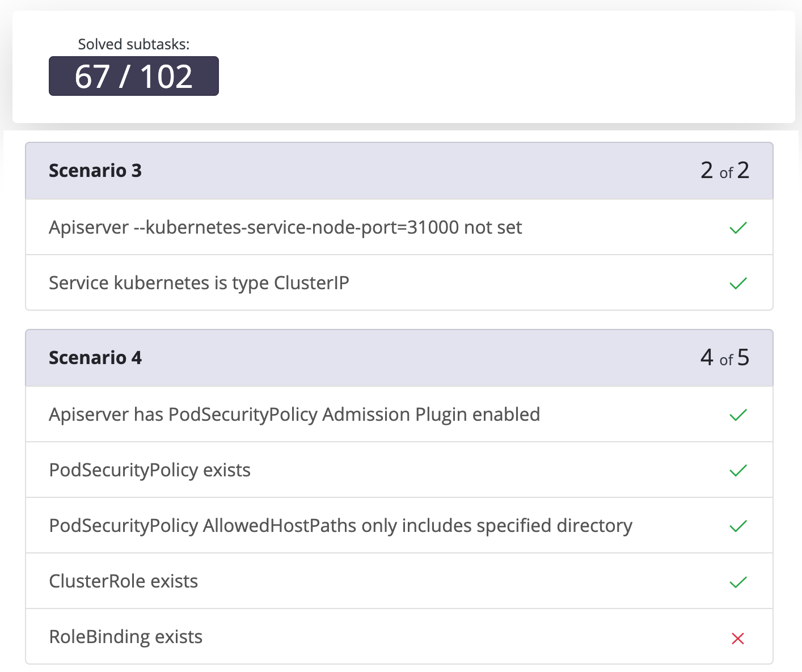Click checkmark next to PodSecurityPolicy exists
The height and width of the screenshot is (672, 802).
(738, 471)
